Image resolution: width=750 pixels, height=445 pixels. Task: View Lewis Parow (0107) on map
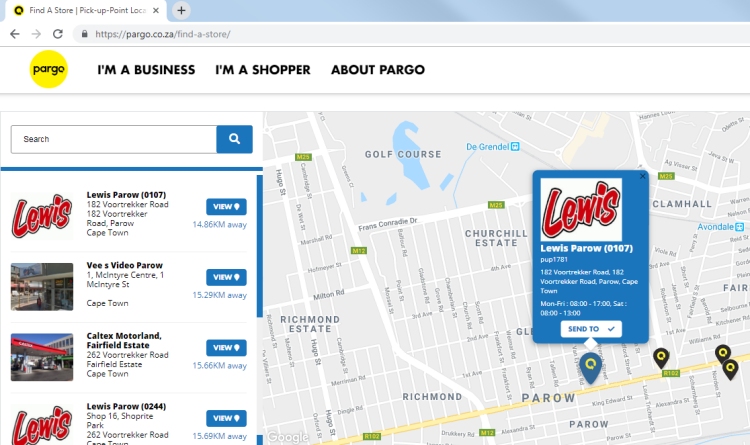pyautogui.click(x=226, y=207)
